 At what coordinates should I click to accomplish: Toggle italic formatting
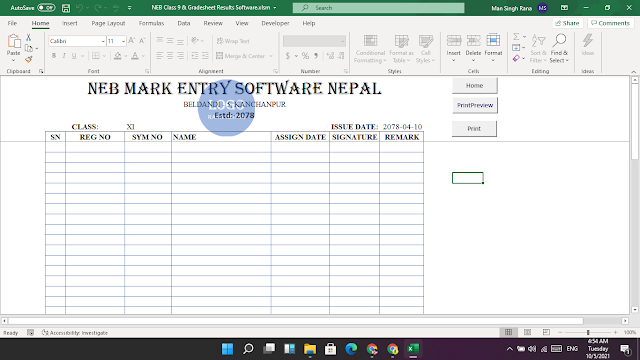coord(64,56)
